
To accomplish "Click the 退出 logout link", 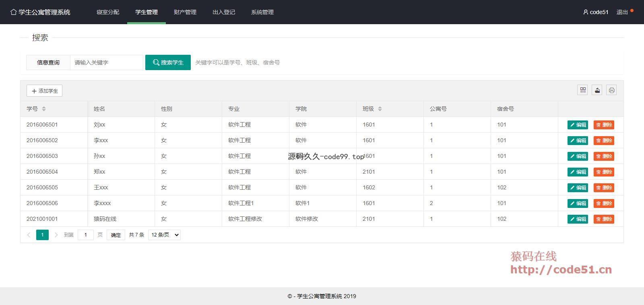I will tap(622, 12).
